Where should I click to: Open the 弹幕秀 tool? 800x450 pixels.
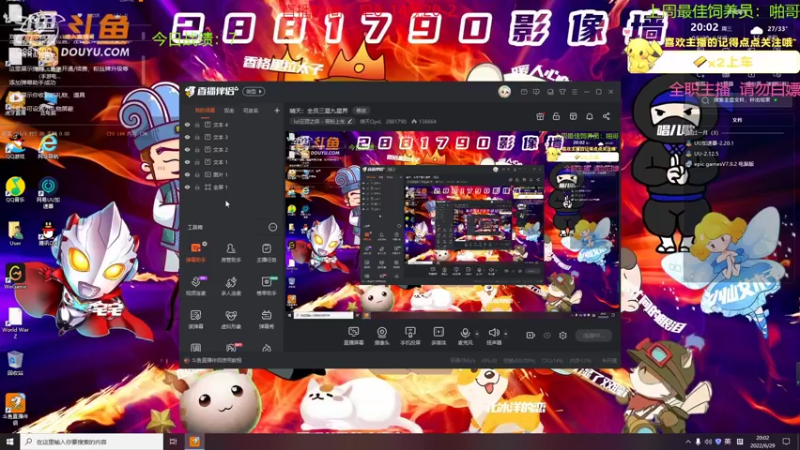point(266,319)
